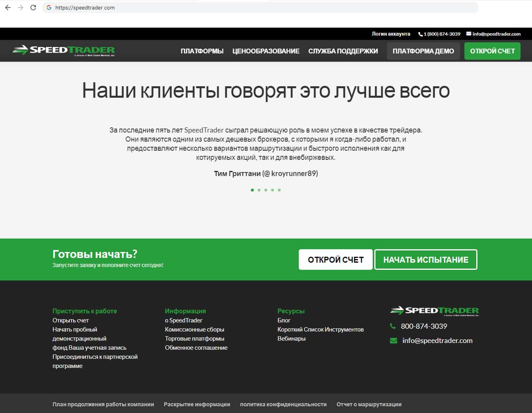Click the SpeedTrader logo in the footer
Image resolution: width=532 pixels, height=413 pixels.
434,311
